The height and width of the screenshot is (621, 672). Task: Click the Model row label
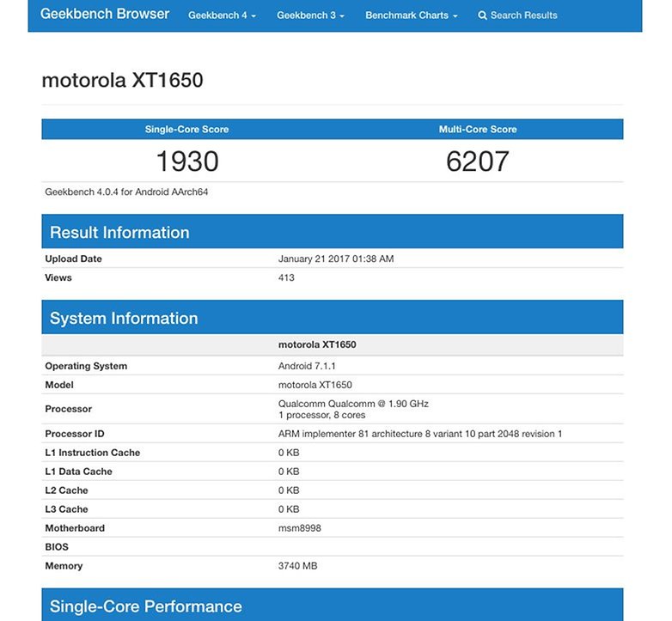point(59,385)
